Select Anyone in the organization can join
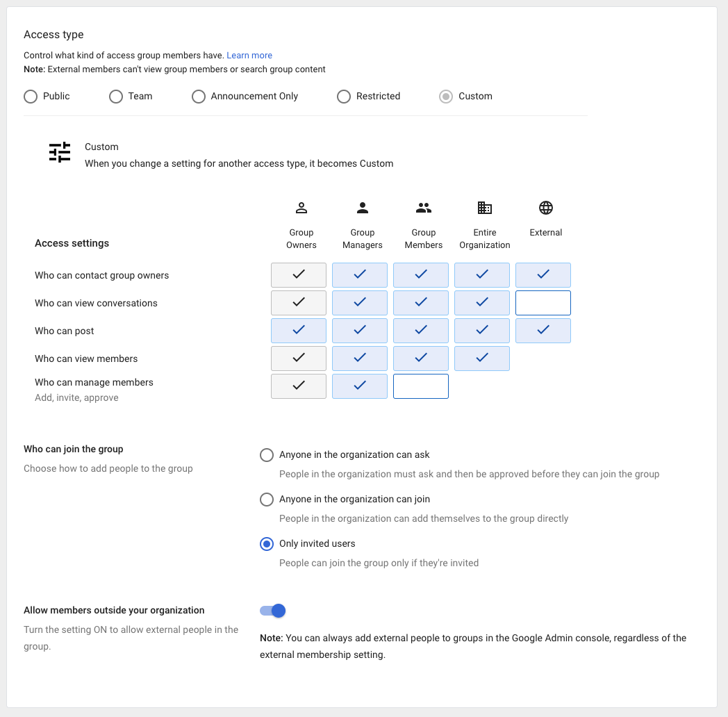 [267, 500]
